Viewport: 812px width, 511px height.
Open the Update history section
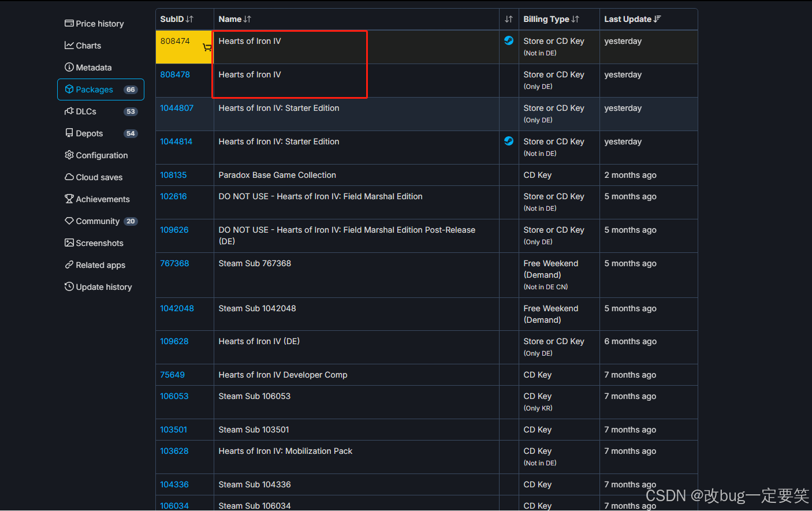coord(98,287)
